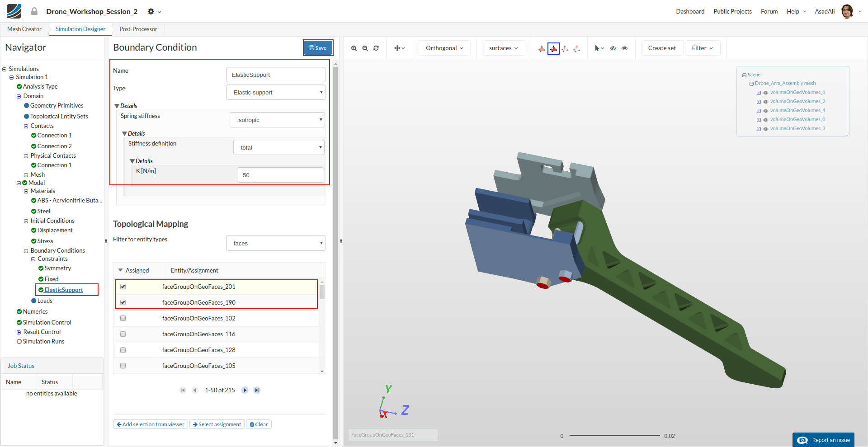Click the zoom in magnifier icon
Viewport: 868px width, 447px height.
click(354, 48)
